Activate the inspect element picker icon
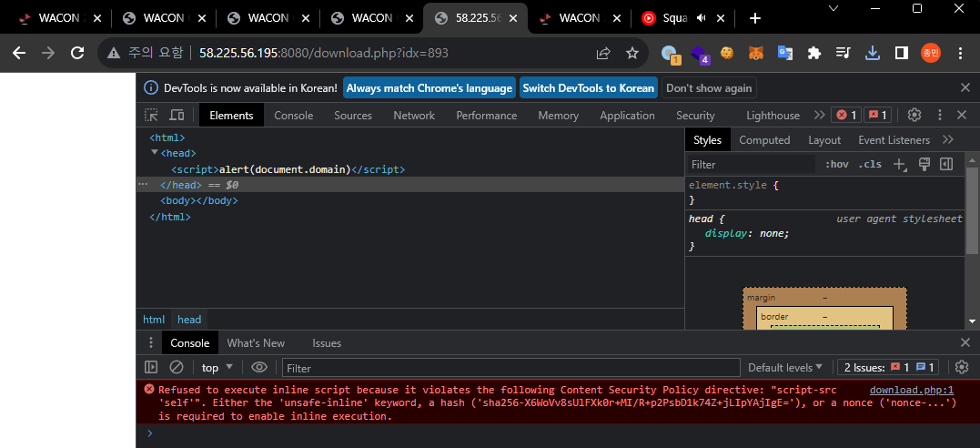 point(152,115)
